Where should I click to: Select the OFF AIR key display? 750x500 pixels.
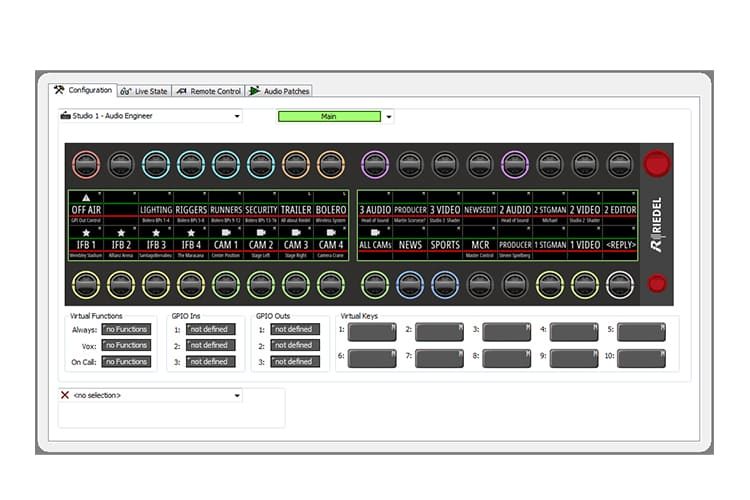(x=86, y=208)
